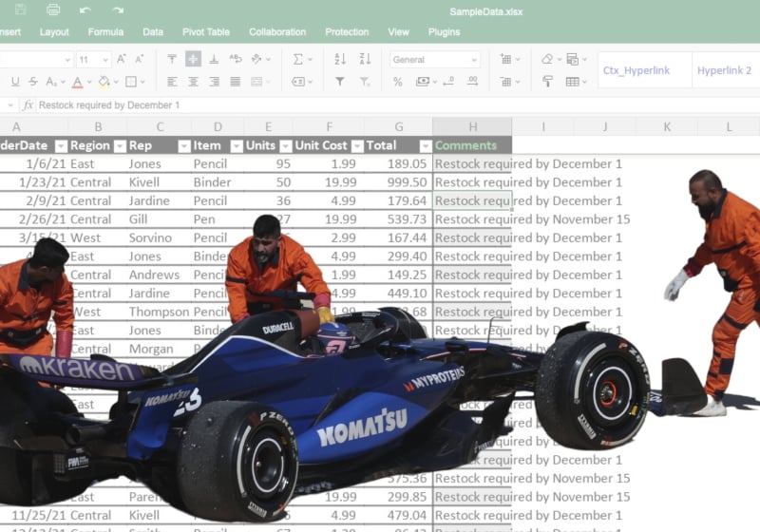
Task: Decrease the font size
Action: tap(140, 59)
